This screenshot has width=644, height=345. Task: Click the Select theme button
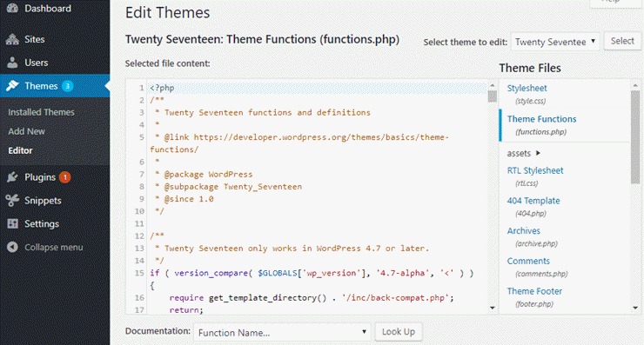(622, 41)
